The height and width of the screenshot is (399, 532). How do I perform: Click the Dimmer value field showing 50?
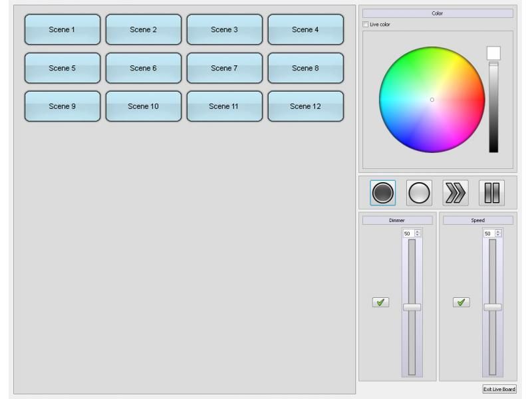(409, 233)
